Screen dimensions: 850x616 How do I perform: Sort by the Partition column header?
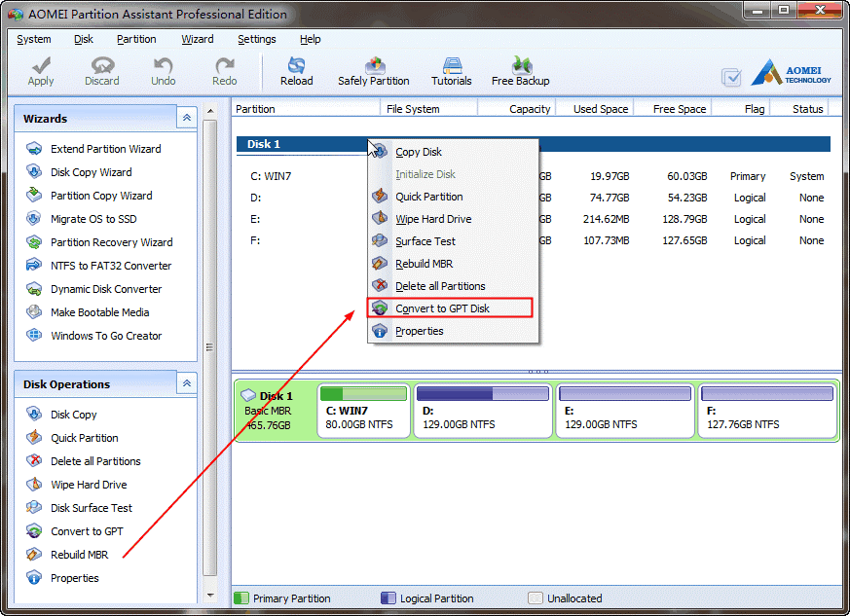pyautogui.click(x=307, y=109)
